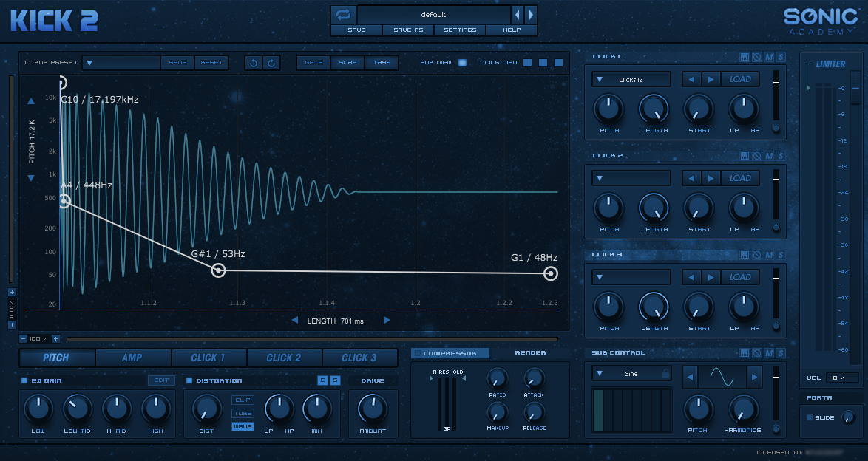The image size is (868, 461).
Task: Reset the curve preset
Action: click(x=211, y=63)
